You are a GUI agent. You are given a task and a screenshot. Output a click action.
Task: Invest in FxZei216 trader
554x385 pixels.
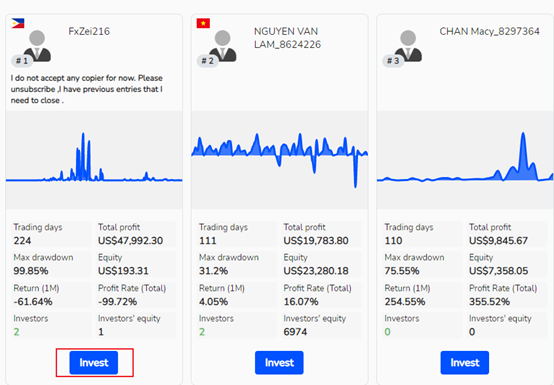click(x=94, y=362)
